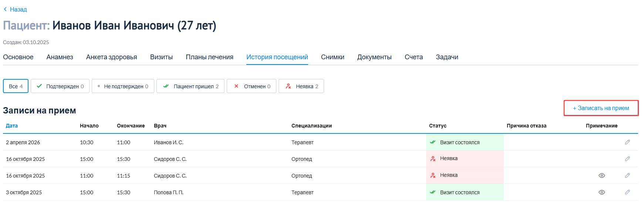Filter appointments by Не подтвержден status
This screenshot has width=644, height=205.
123,86
